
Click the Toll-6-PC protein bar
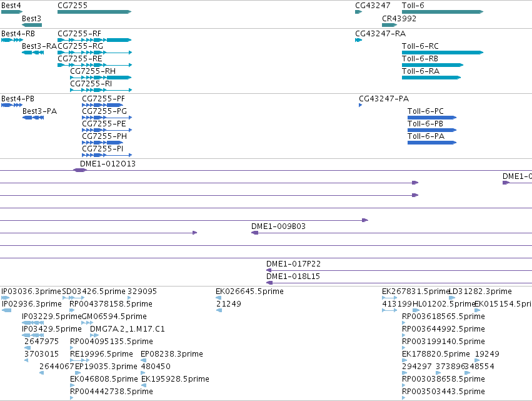click(x=432, y=118)
